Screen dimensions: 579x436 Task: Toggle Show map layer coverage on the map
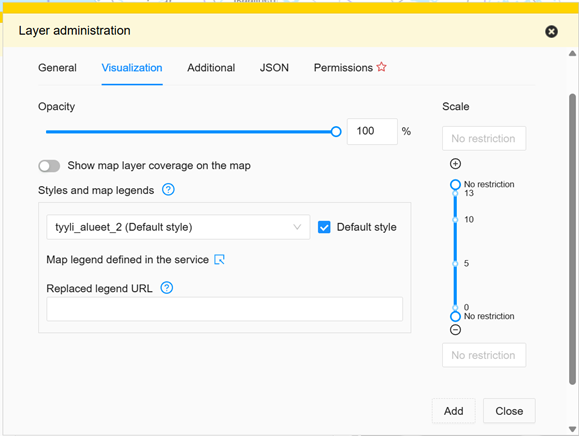coord(49,166)
